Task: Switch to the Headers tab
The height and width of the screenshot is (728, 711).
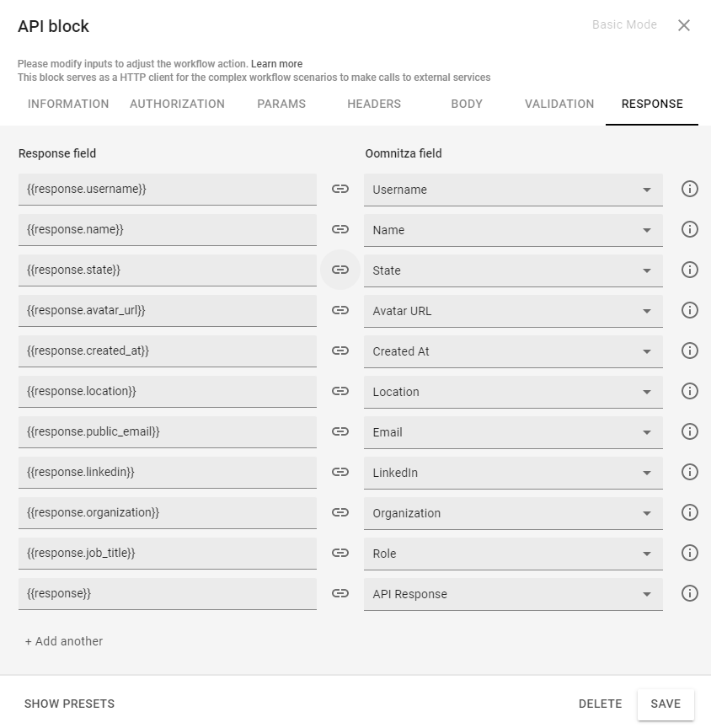Action: pos(374,104)
